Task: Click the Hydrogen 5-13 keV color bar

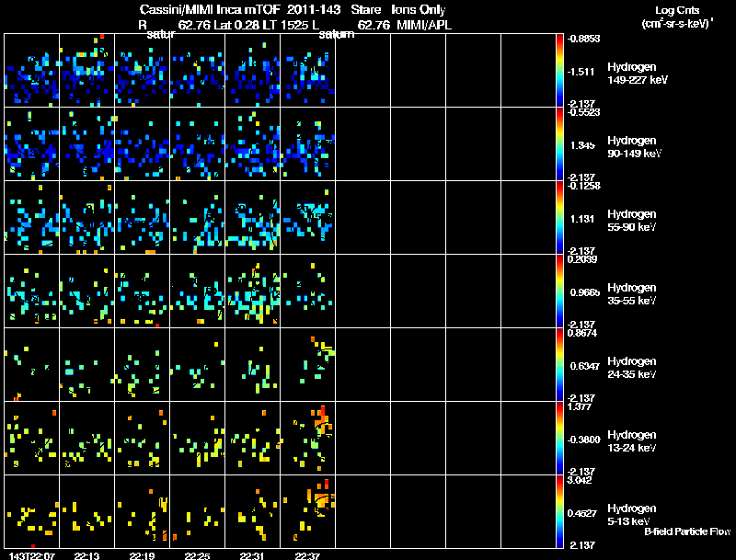Action: pos(559,511)
